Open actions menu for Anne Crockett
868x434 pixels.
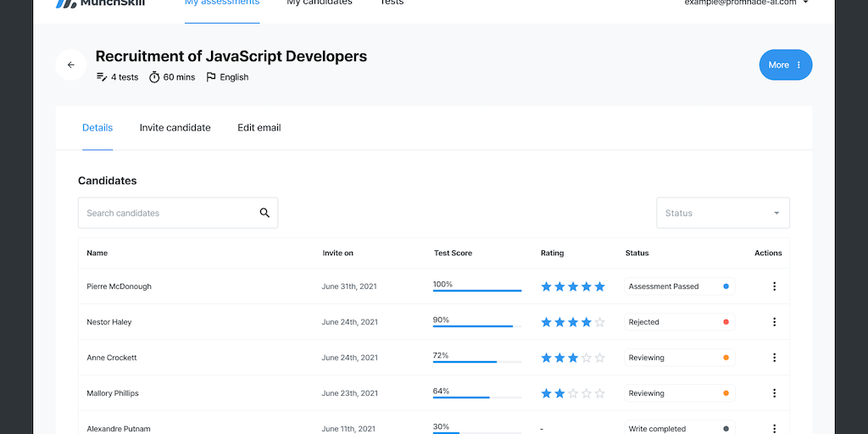(x=774, y=358)
